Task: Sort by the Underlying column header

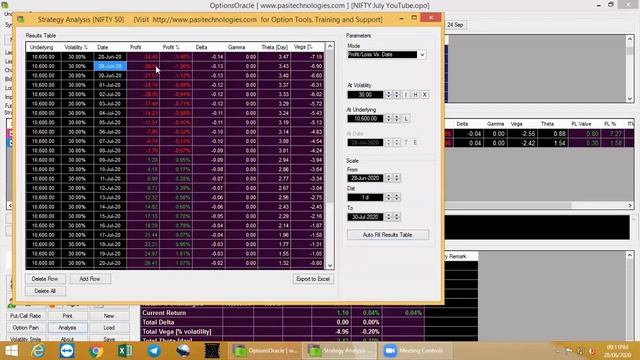Action: pyautogui.click(x=43, y=47)
